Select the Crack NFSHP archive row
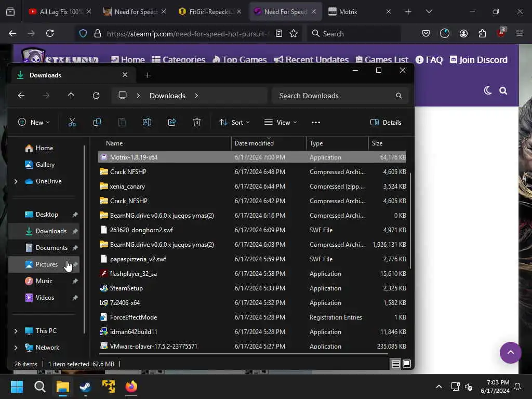The width and height of the screenshot is (532, 399). click(252, 171)
